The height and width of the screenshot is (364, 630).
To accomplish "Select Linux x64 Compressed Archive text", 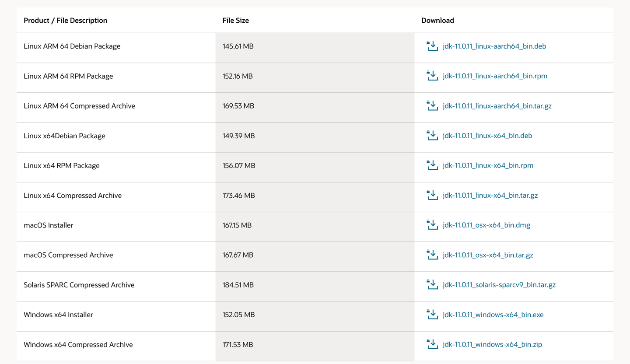I will point(73,196).
